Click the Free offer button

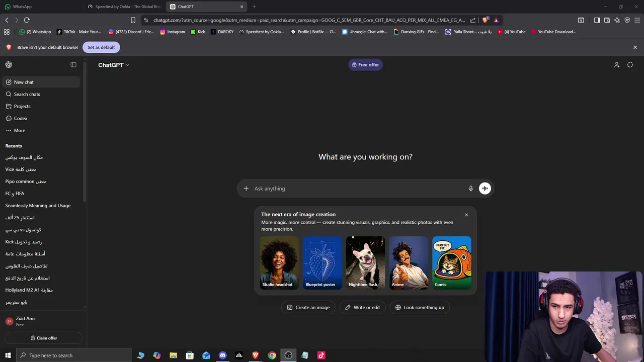point(365,65)
